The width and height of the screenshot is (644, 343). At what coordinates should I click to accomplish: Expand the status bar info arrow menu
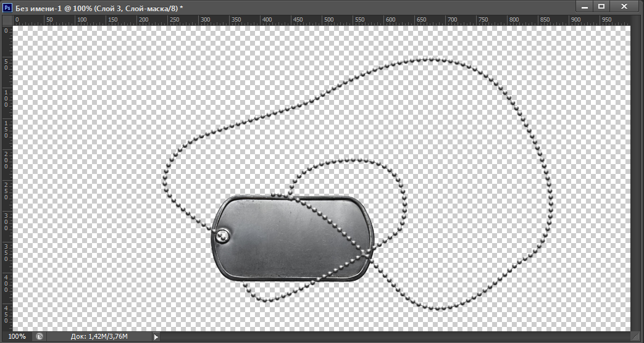pos(156,337)
